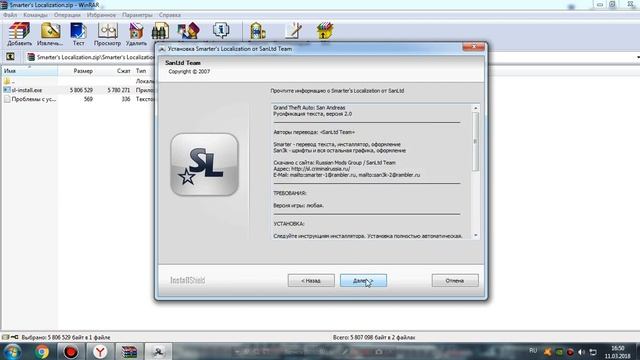Click the scroll down arrow in readme box

pyautogui.click(x=475, y=236)
